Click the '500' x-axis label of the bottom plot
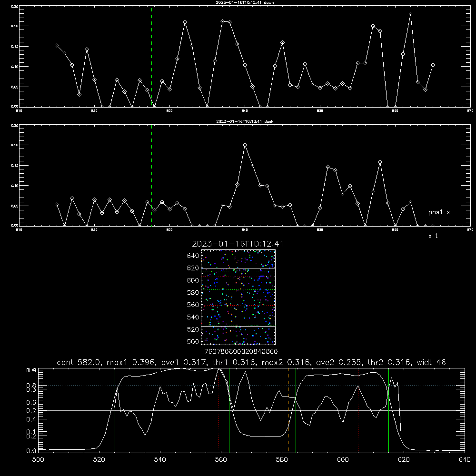 coord(38,460)
